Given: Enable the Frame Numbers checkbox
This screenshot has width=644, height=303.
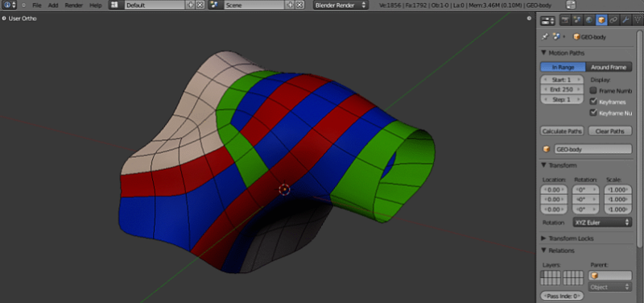Looking at the screenshot, I should [x=593, y=90].
